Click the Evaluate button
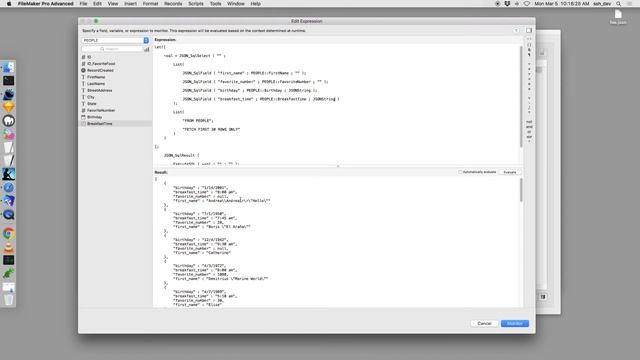Screen dimensions: 640x360 coord(510,172)
